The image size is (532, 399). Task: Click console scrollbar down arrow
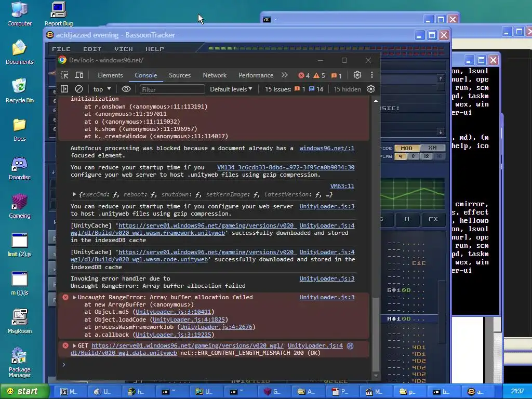tap(376, 375)
